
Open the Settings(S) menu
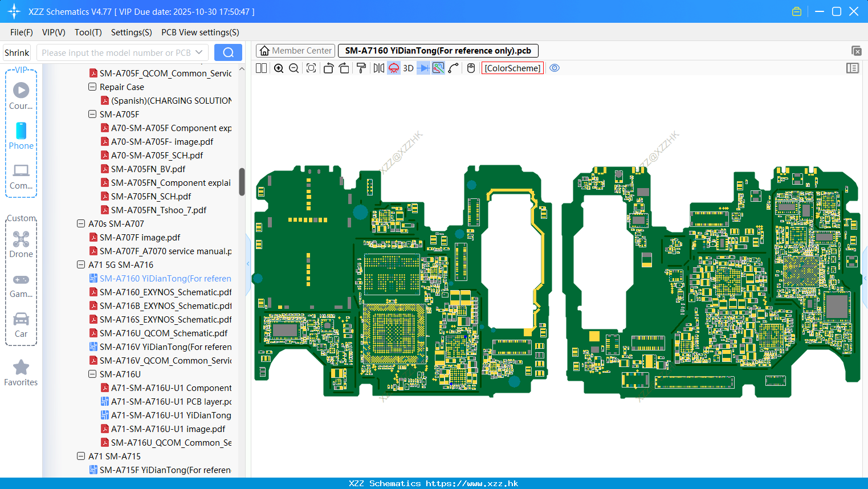(132, 32)
